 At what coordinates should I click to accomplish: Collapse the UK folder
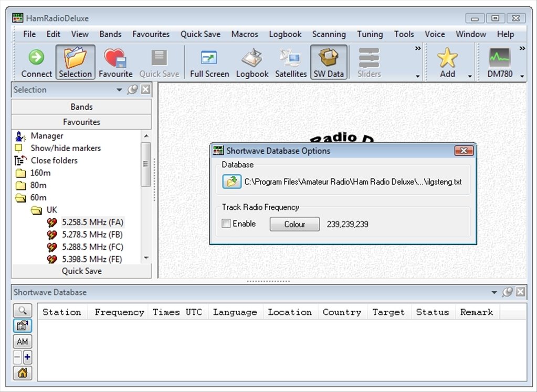(36, 210)
